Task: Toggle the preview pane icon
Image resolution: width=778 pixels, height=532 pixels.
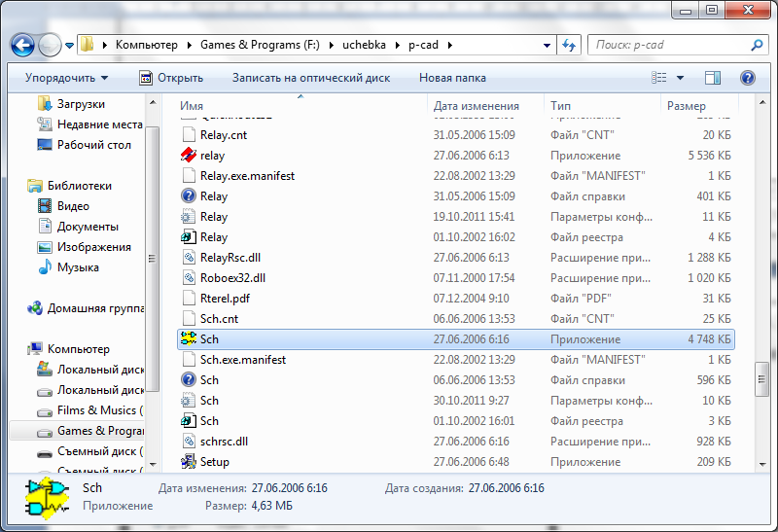Action: pyautogui.click(x=713, y=78)
